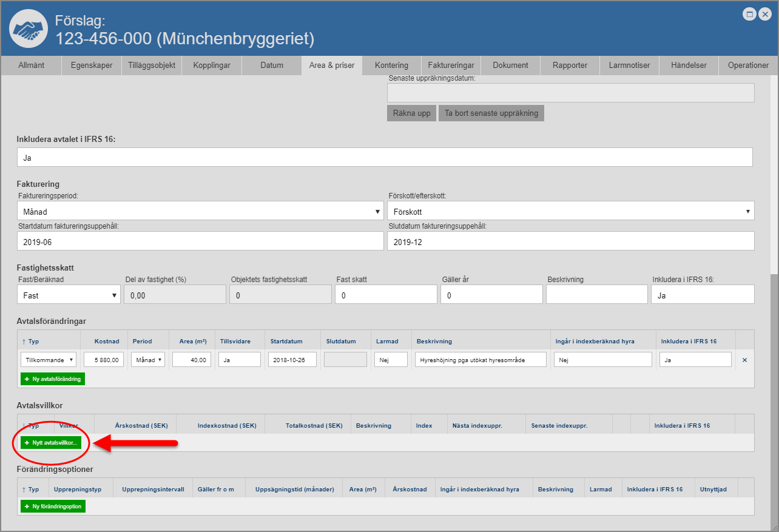Expand the Förskott/efterskott dropdown
Image resolution: width=779 pixels, height=532 pixels.
click(570, 211)
